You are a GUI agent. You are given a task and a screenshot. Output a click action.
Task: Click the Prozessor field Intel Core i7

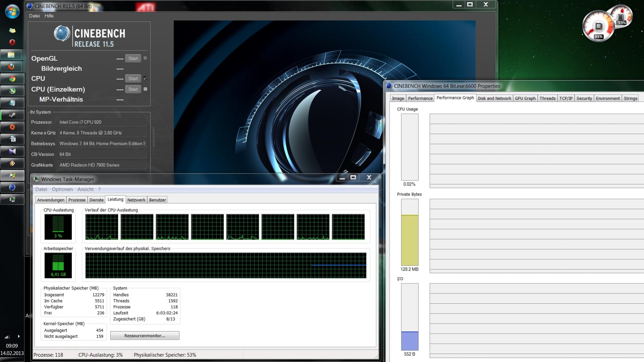pos(102,122)
